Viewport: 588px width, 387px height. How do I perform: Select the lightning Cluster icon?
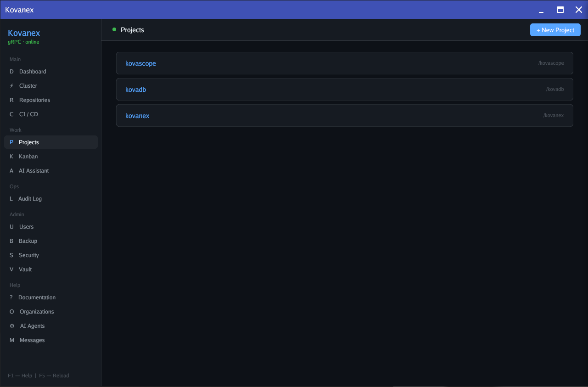point(11,85)
